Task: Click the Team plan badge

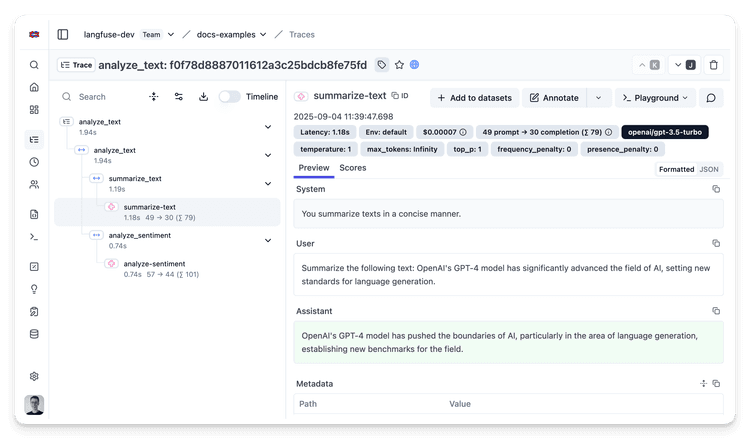Action: tap(151, 34)
